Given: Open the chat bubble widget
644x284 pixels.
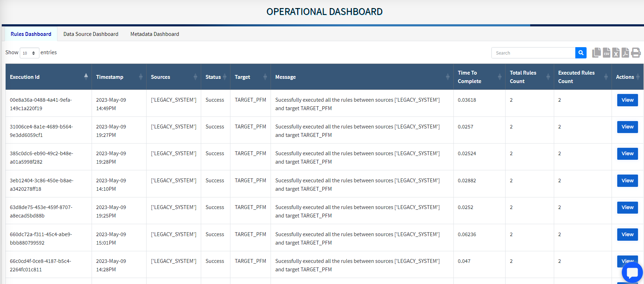Looking at the screenshot, I should pyautogui.click(x=632, y=273).
